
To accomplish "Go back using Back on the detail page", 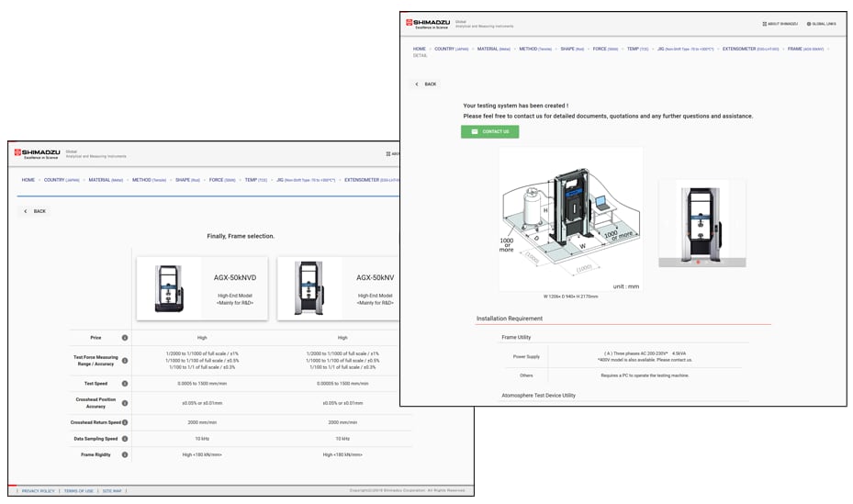I will point(425,84).
